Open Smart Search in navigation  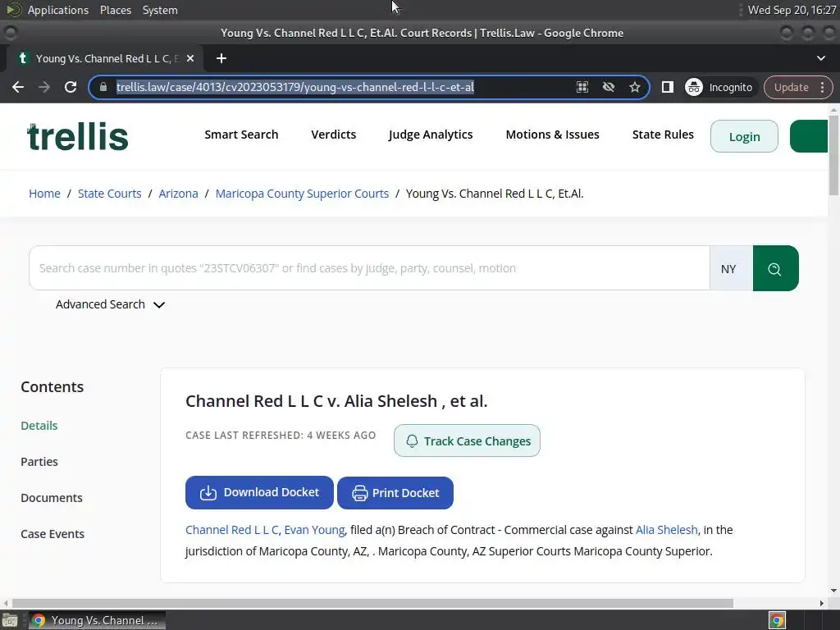click(x=241, y=135)
